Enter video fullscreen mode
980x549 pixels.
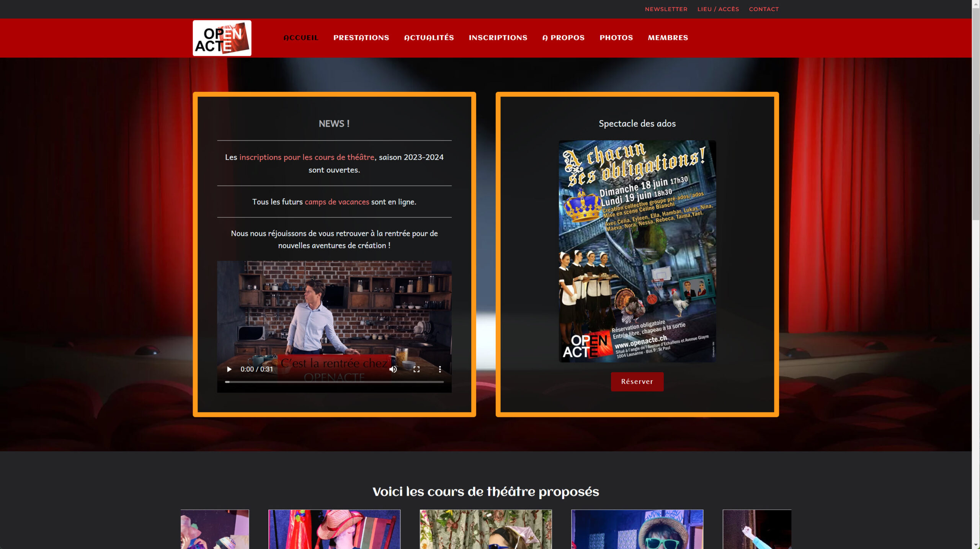click(416, 369)
